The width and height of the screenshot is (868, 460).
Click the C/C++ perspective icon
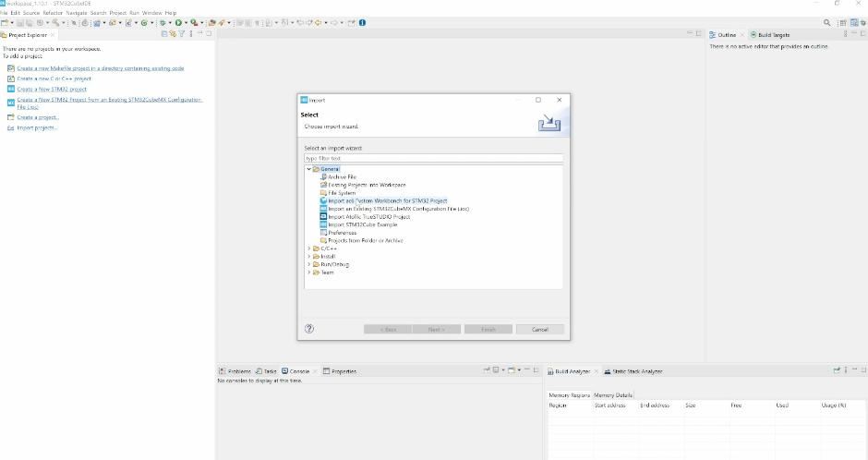(854, 23)
